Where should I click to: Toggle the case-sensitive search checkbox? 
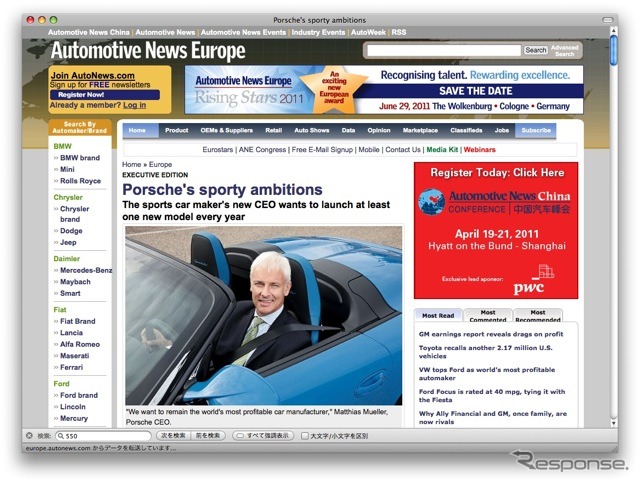pos(304,436)
